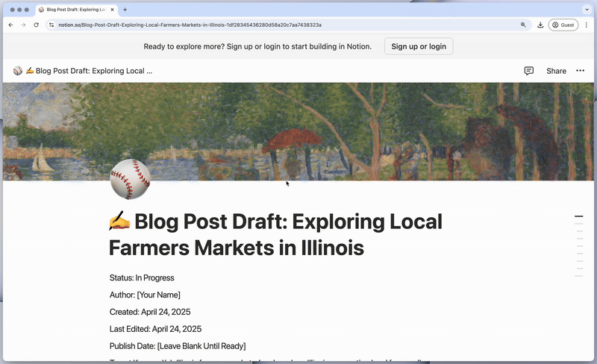This screenshot has height=364, width=597.
Task: Close the Blog Post Draft tab
Action: [113, 10]
